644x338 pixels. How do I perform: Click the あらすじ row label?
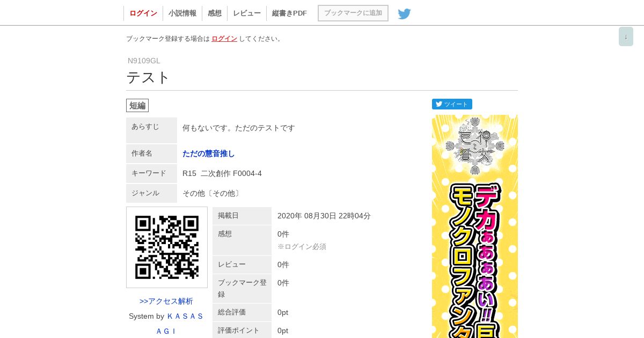click(151, 130)
